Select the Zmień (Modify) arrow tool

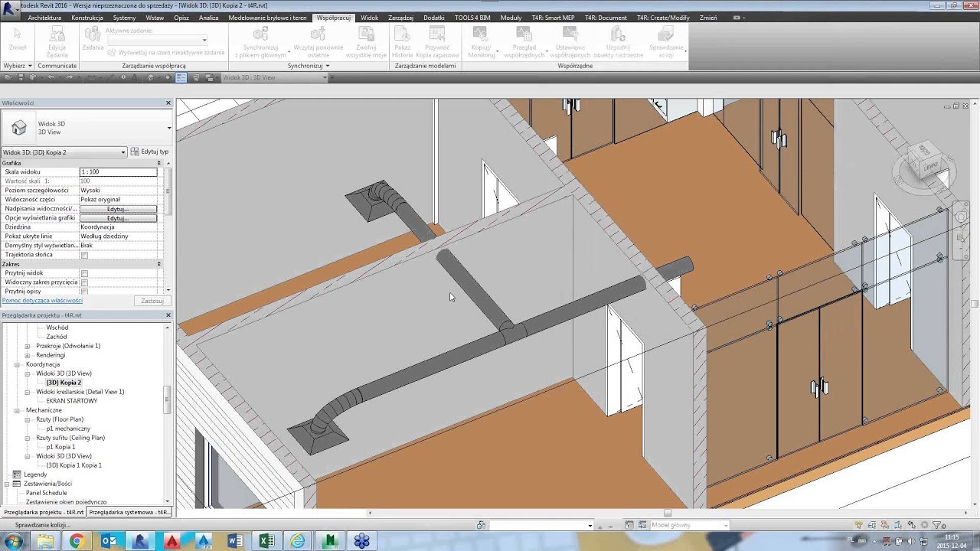click(18, 41)
